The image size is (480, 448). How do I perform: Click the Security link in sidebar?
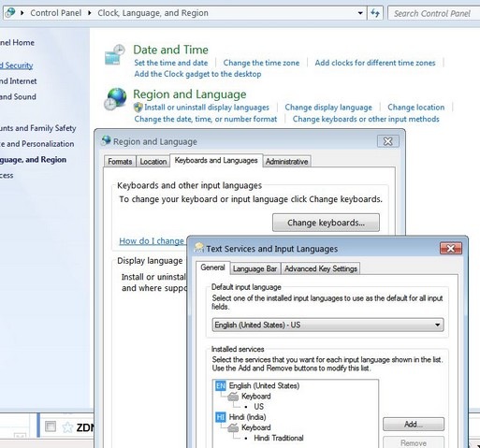pyautogui.click(x=17, y=65)
